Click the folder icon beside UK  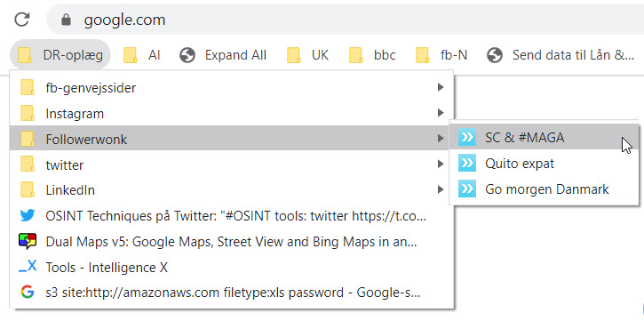(x=294, y=55)
